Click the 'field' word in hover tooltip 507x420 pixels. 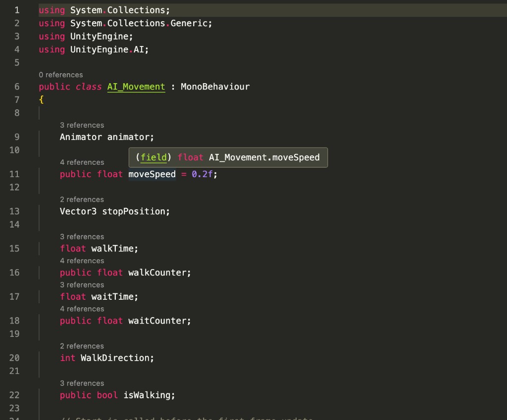coord(153,158)
